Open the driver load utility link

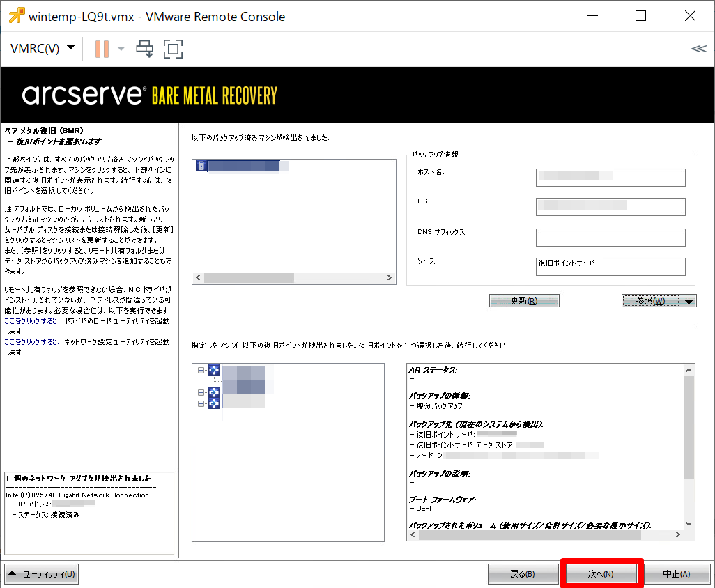[x=33, y=321]
